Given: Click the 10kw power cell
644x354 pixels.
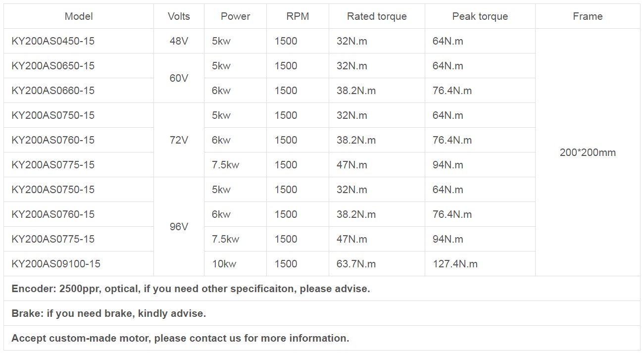Looking at the screenshot, I should (224, 264).
